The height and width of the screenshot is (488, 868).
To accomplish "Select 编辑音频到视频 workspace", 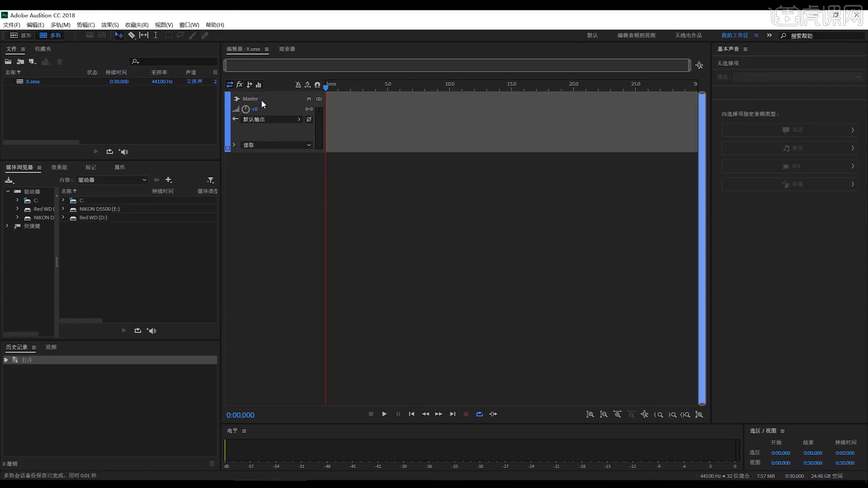I will point(637,35).
